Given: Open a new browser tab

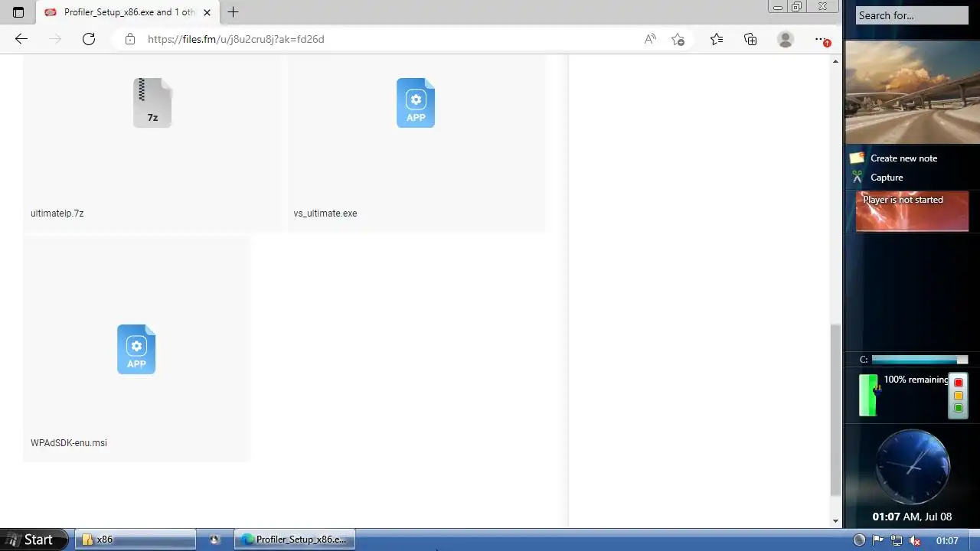Looking at the screenshot, I should [x=234, y=12].
